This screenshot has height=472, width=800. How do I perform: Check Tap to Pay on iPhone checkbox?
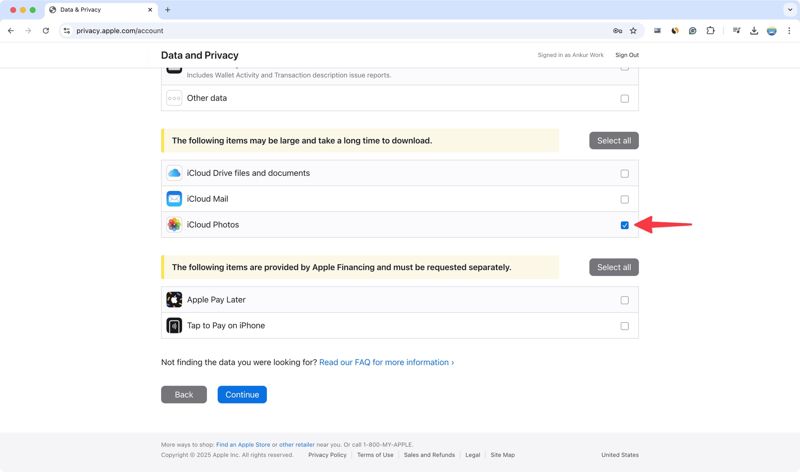624,326
